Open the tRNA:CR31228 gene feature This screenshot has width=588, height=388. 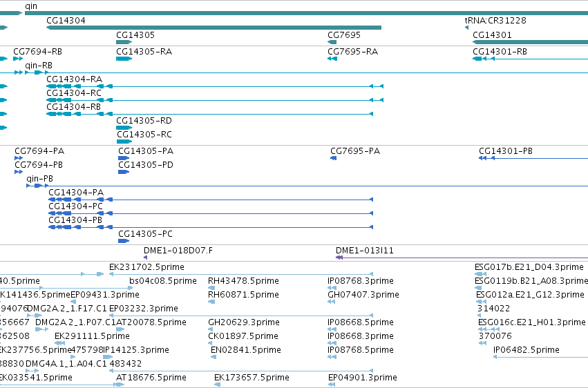(495, 21)
